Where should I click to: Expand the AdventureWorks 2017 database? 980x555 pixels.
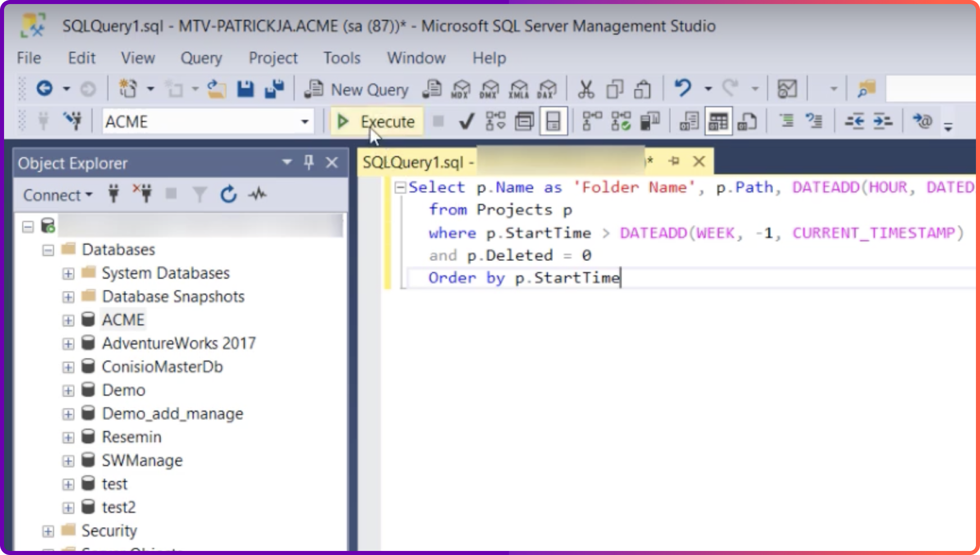tap(68, 344)
